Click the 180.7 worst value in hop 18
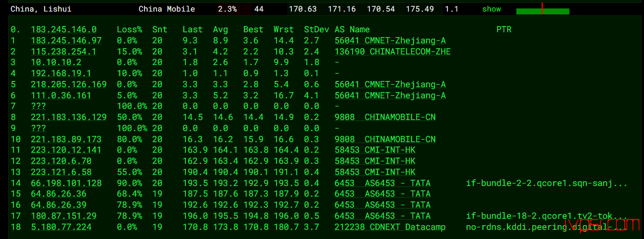The image size is (644, 239). (x=286, y=227)
